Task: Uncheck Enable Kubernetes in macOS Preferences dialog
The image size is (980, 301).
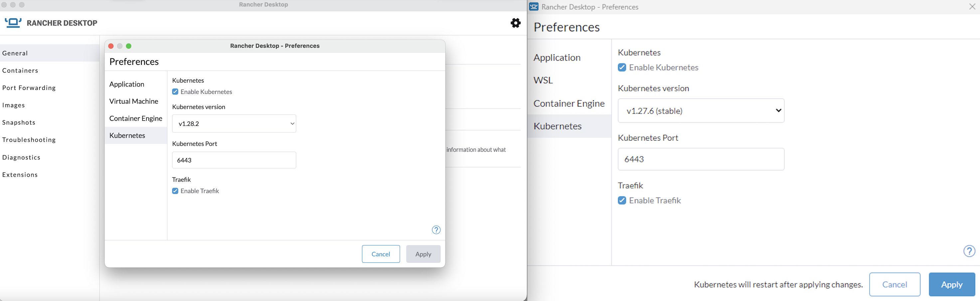Action: pos(175,92)
